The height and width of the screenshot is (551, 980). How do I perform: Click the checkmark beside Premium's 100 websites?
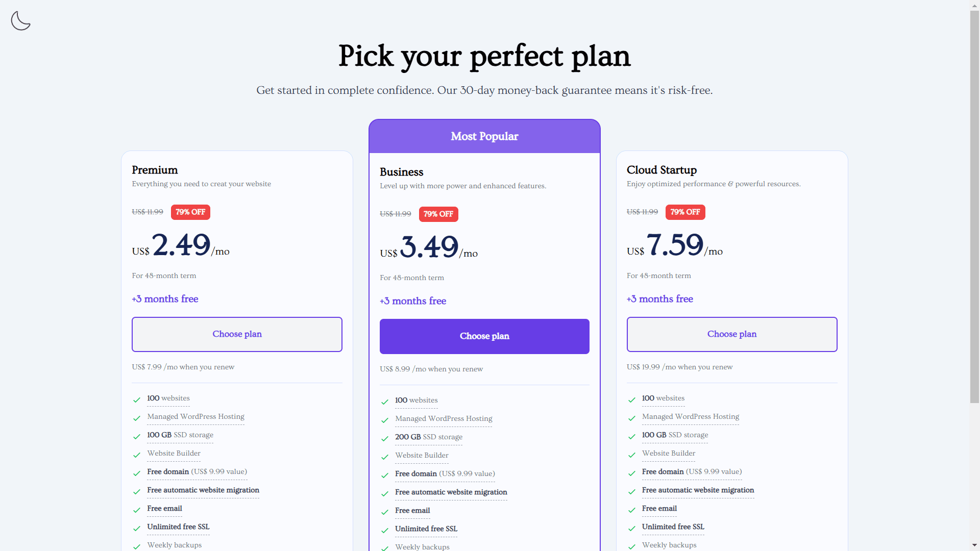[x=136, y=400]
